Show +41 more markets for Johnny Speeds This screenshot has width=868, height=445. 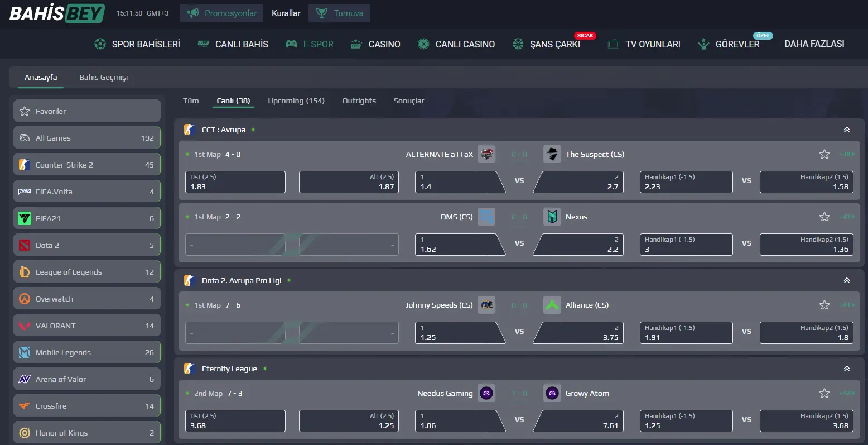[846, 305]
